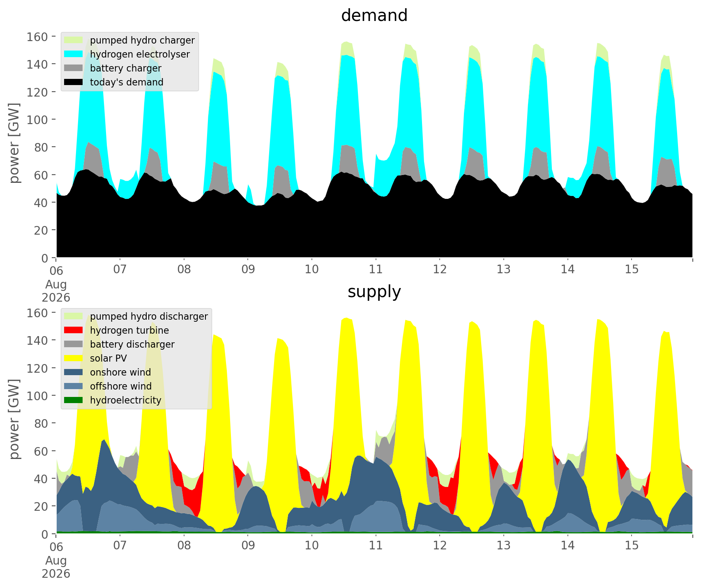This screenshot has height=588, width=701.
Task: Click the 100 y-axis tick on demand chart
Action: (38, 120)
